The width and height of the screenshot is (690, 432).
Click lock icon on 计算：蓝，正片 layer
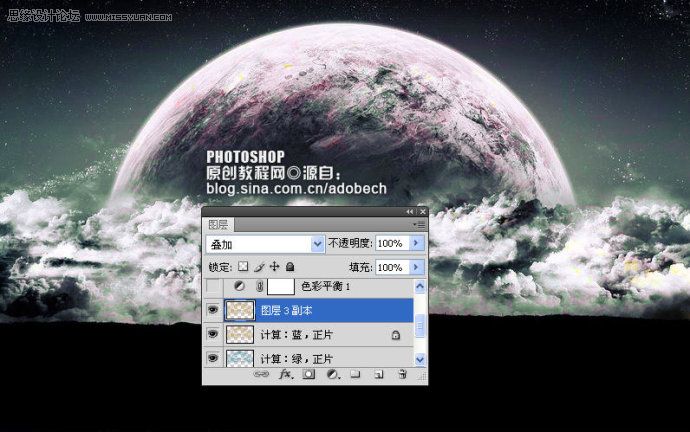[x=396, y=335]
